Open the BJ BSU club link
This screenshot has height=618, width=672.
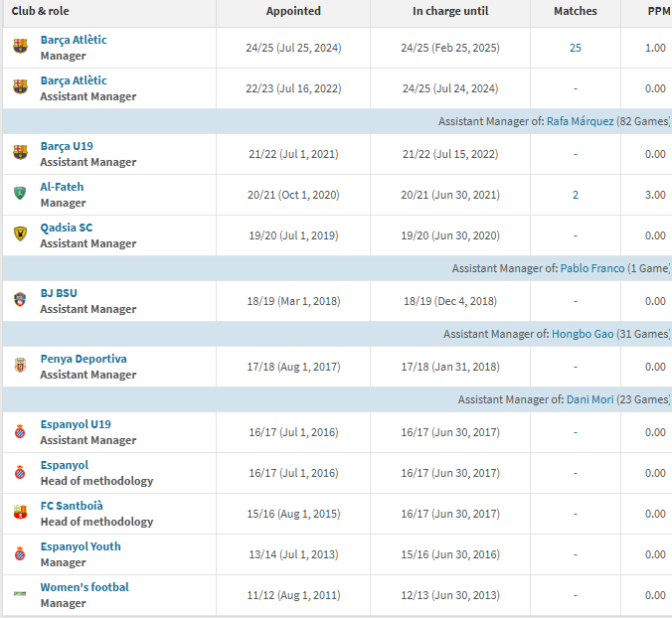59,293
